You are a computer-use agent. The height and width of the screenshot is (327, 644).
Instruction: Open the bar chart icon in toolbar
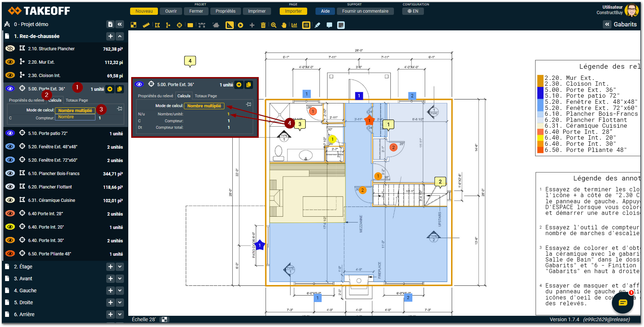(295, 25)
